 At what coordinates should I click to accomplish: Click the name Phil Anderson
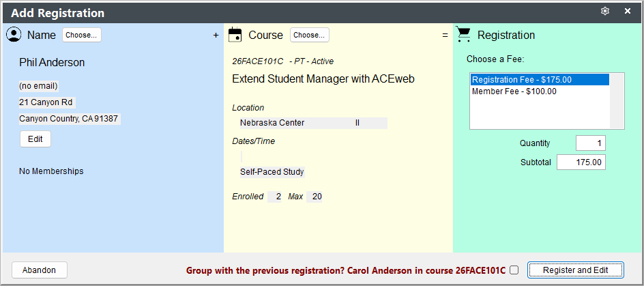click(x=52, y=63)
